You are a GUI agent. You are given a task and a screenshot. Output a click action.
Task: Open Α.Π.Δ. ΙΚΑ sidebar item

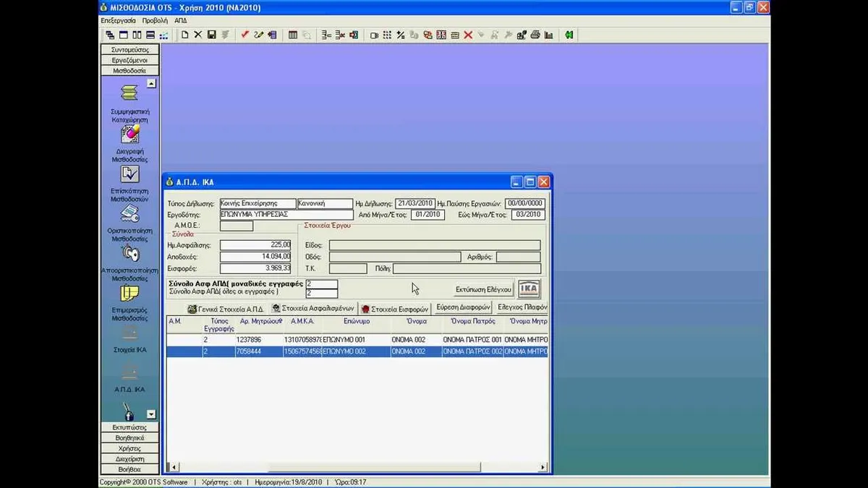click(x=129, y=379)
